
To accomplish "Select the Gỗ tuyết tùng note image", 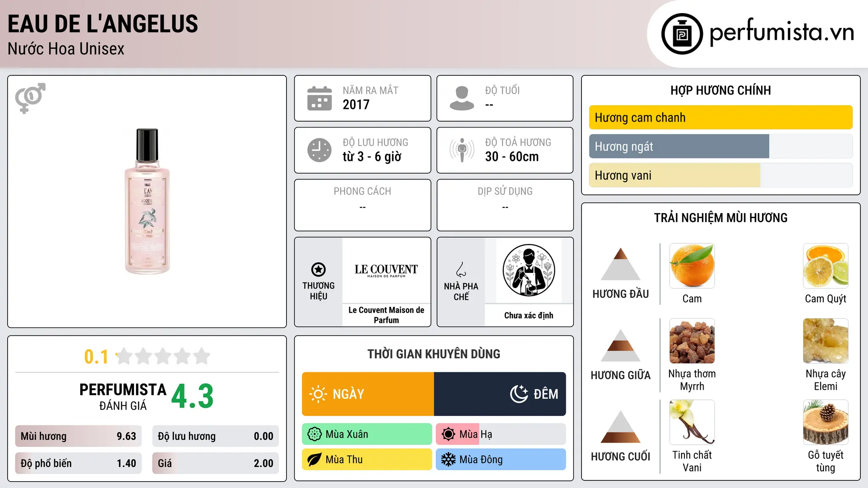I will (826, 422).
